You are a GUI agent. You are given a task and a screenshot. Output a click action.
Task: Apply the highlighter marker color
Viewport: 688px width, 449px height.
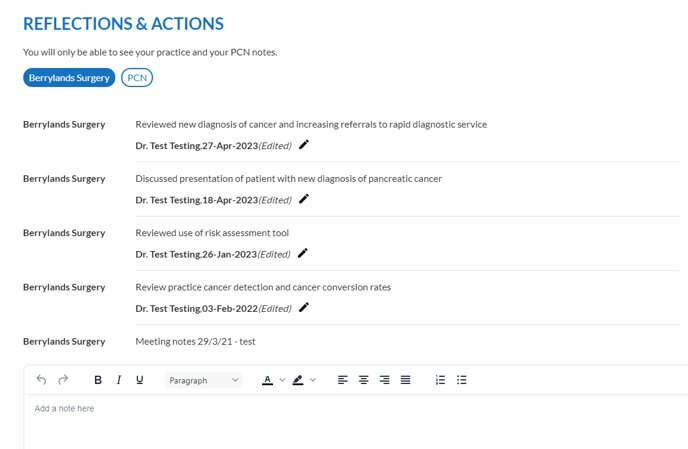pyautogui.click(x=298, y=380)
